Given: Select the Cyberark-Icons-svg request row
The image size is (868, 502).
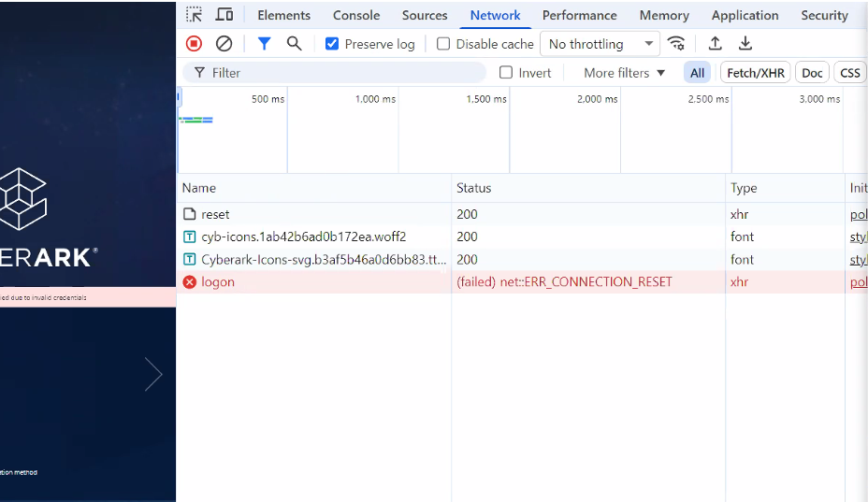Looking at the screenshot, I should (522, 260).
